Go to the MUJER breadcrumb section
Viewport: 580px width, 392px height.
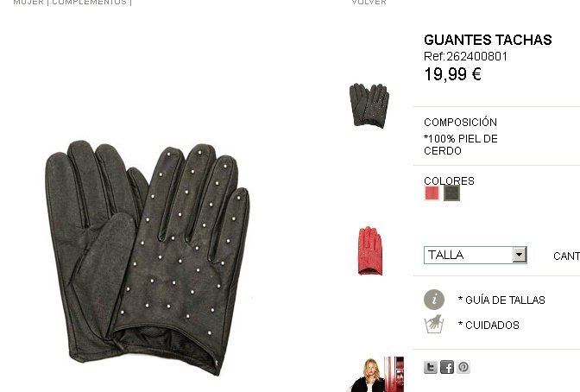pyautogui.click(x=28, y=3)
